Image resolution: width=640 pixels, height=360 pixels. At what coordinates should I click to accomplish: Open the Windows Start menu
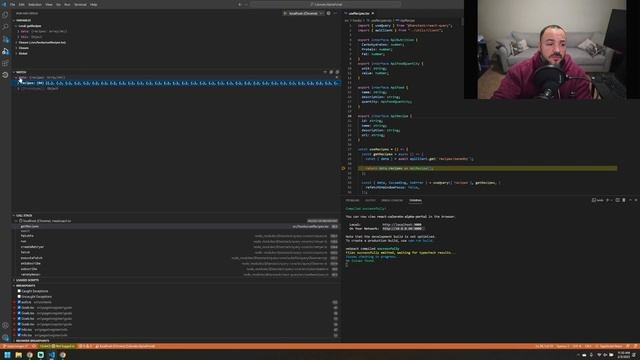(x=7, y=355)
